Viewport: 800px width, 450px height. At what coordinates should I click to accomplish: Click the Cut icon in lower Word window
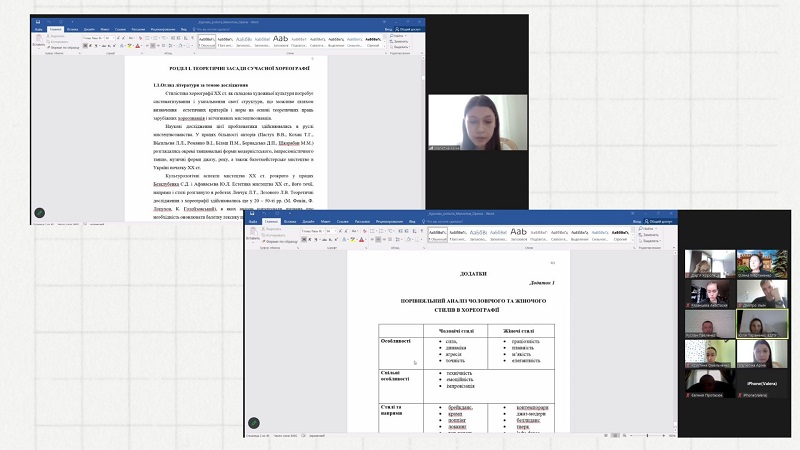(x=272, y=228)
